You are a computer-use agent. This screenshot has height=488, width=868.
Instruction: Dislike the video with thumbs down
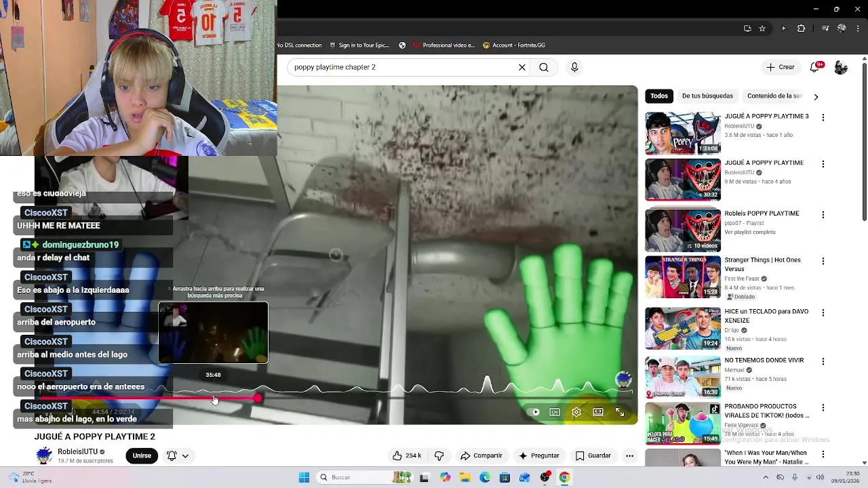coord(439,455)
